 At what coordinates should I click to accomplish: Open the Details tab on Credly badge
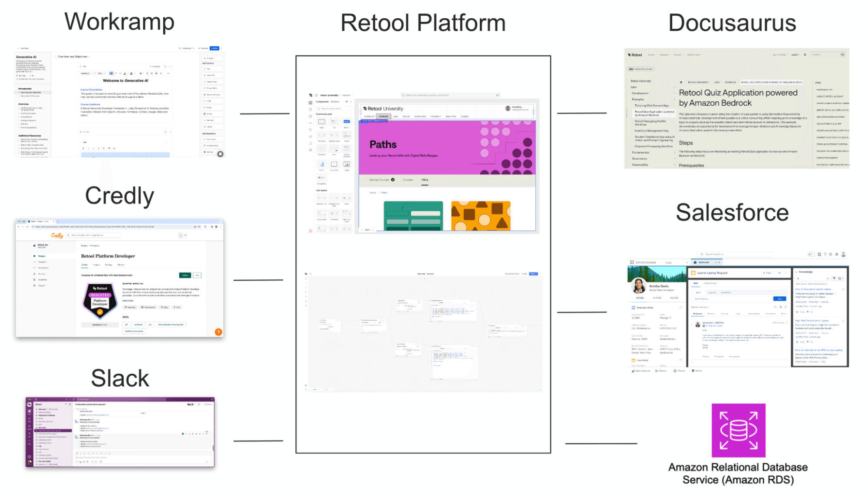pos(85,265)
